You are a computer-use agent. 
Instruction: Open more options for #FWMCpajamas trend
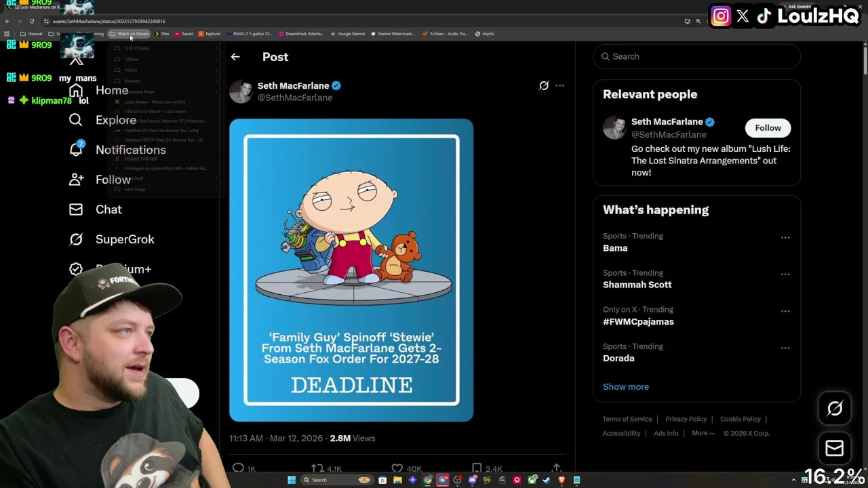click(785, 311)
